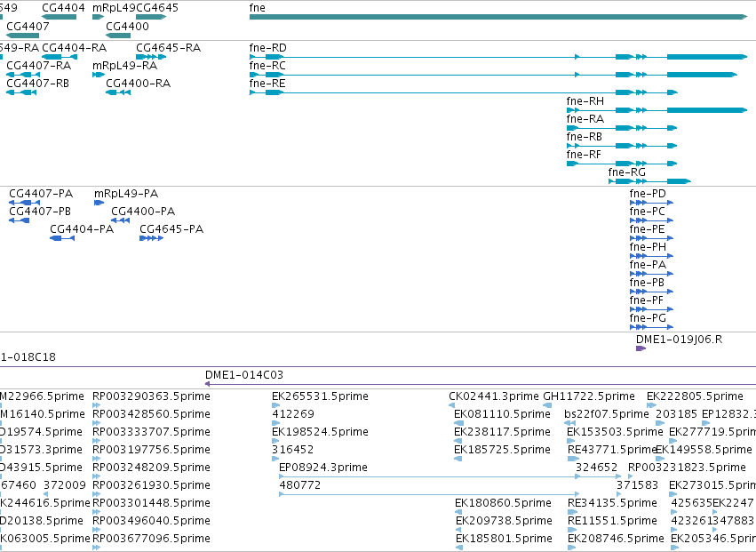Select protein fne-PG
756x552 pixels.
click(648, 319)
